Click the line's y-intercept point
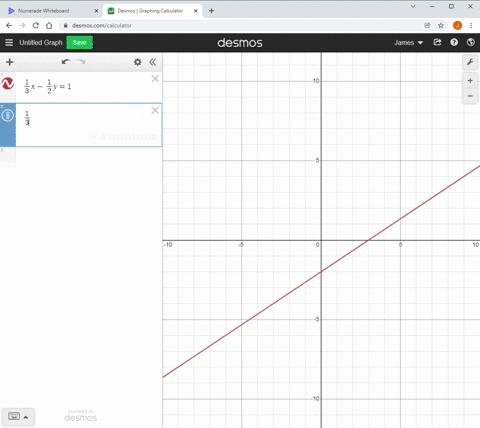The height and width of the screenshot is (428, 480). pyautogui.click(x=321, y=272)
